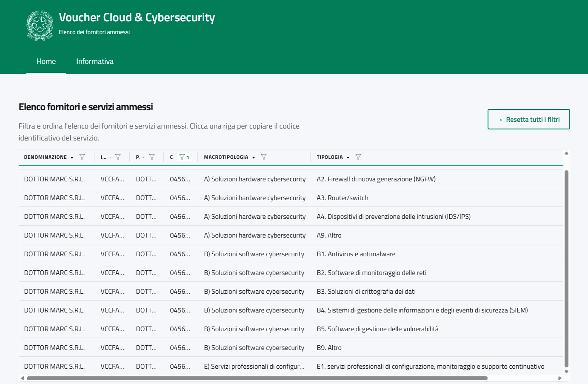
Task: Click 'A) Soluzioni hardware cybersecurity' in A4 row
Action: tap(255, 217)
